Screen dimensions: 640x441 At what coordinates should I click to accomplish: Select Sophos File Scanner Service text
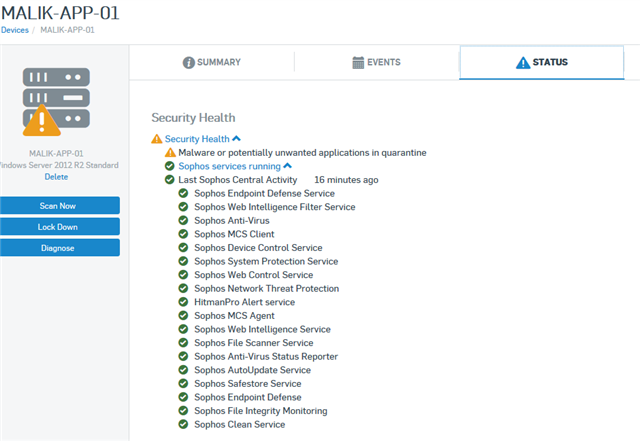pos(254,343)
